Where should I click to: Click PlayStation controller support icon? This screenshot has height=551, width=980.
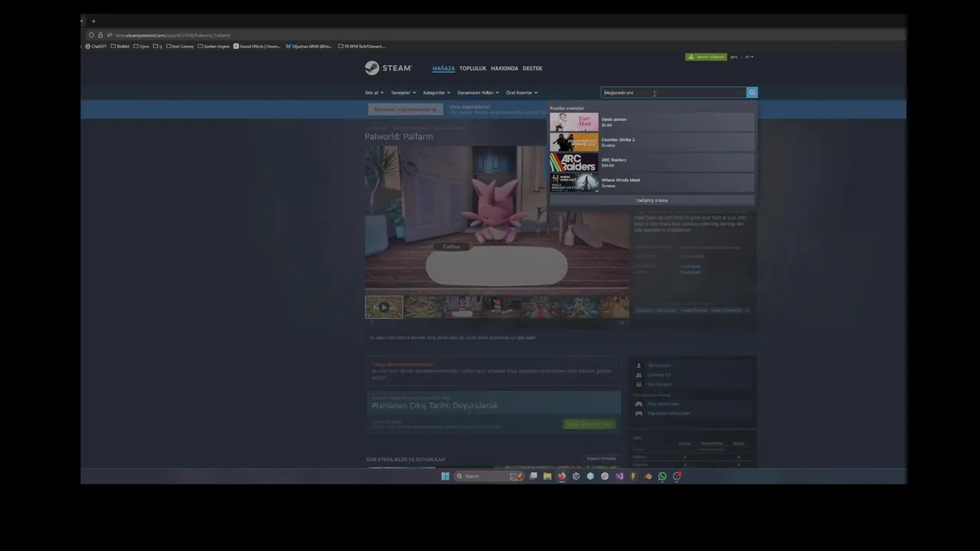[x=639, y=413]
